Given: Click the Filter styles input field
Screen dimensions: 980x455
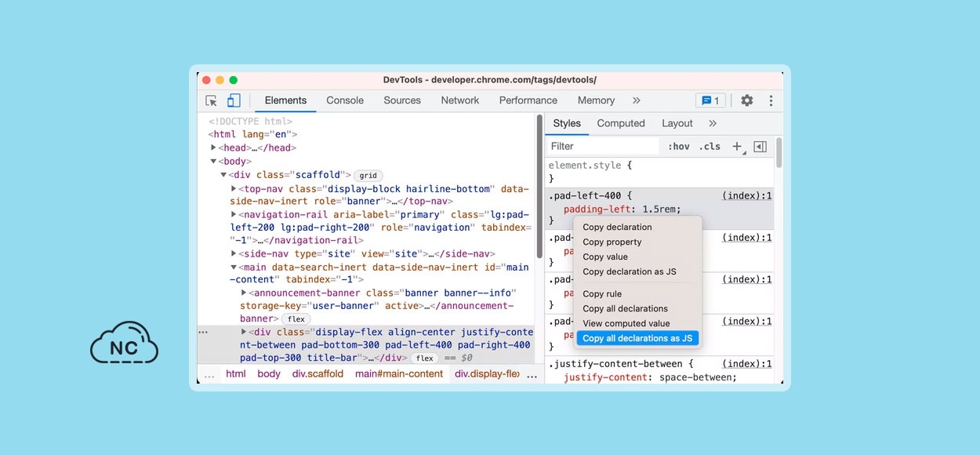Looking at the screenshot, I should point(603,147).
